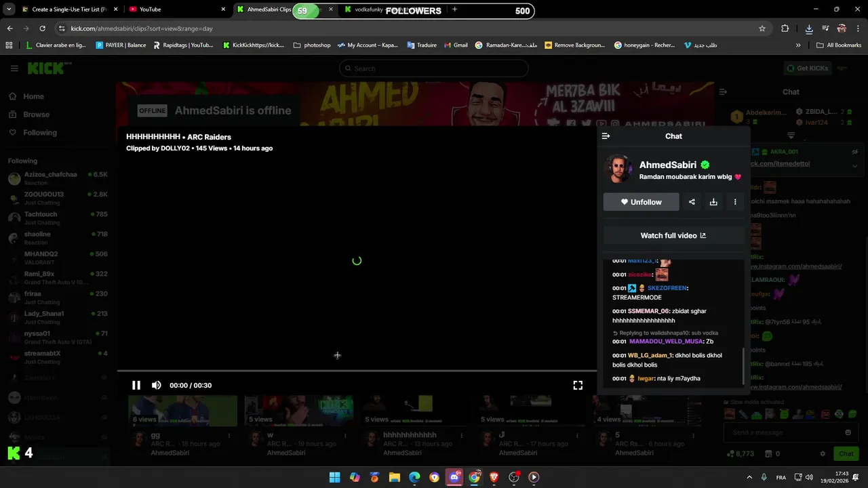Collapse background chat panel icon
The image size is (868, 488).
723,91
